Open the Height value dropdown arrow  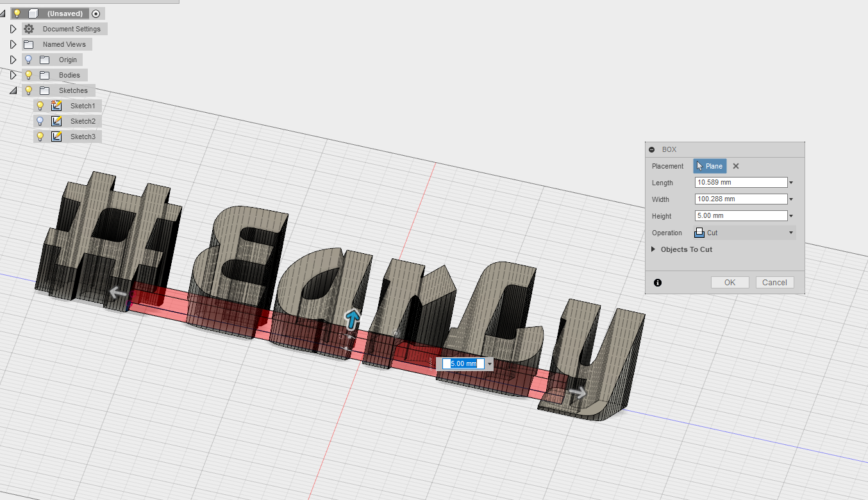point(791,215)
